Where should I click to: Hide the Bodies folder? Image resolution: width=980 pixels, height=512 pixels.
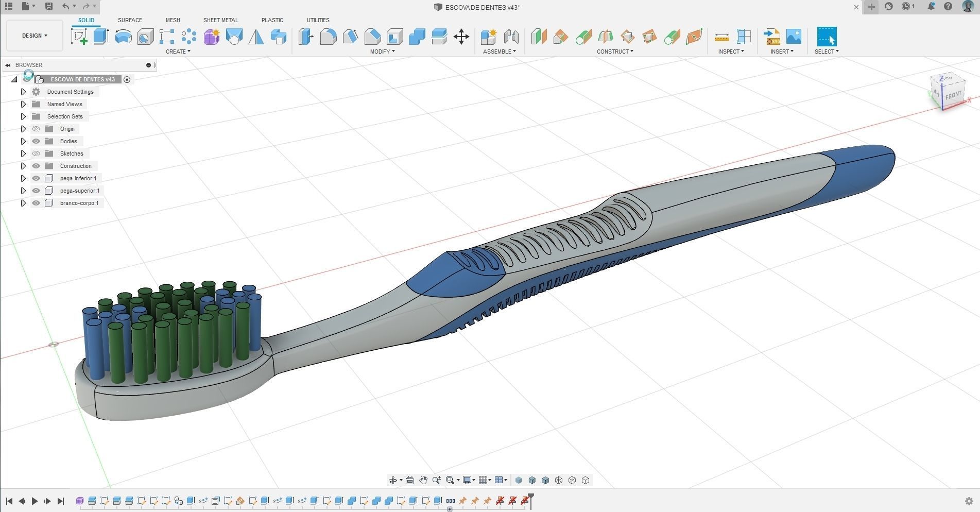(x=36, y=141)
